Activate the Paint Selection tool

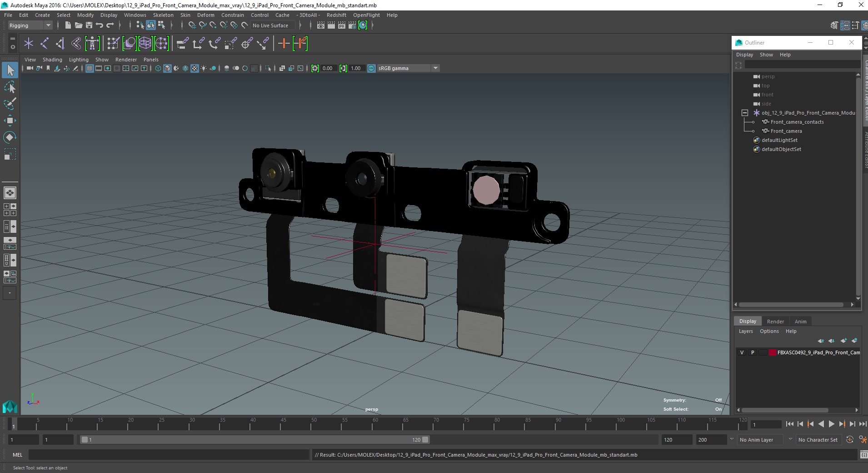pos(10,104)
